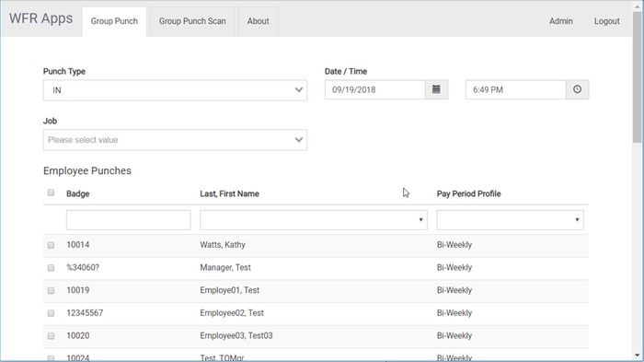Select the name Watts, Kathy
The image size is (644, 362).
223,245
